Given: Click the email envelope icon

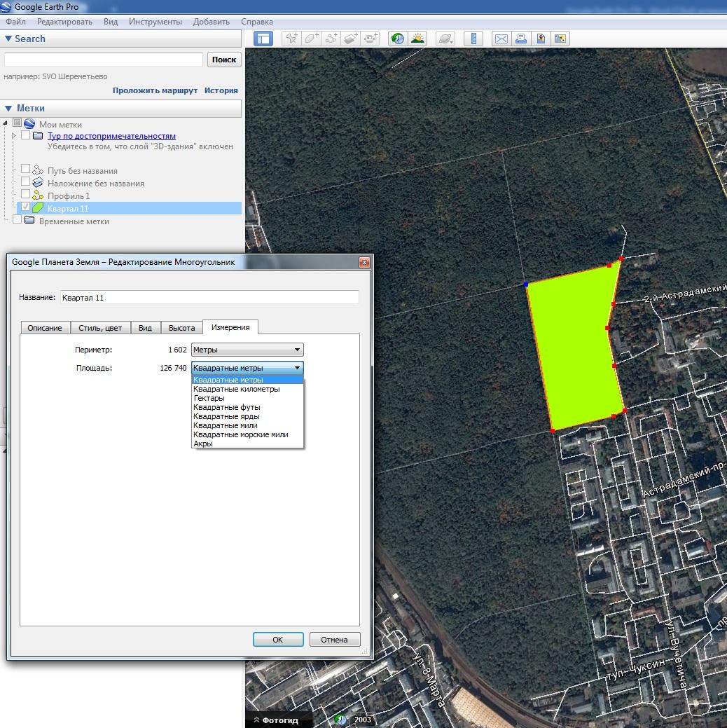Looking at the screenshot, I should 501,39.
